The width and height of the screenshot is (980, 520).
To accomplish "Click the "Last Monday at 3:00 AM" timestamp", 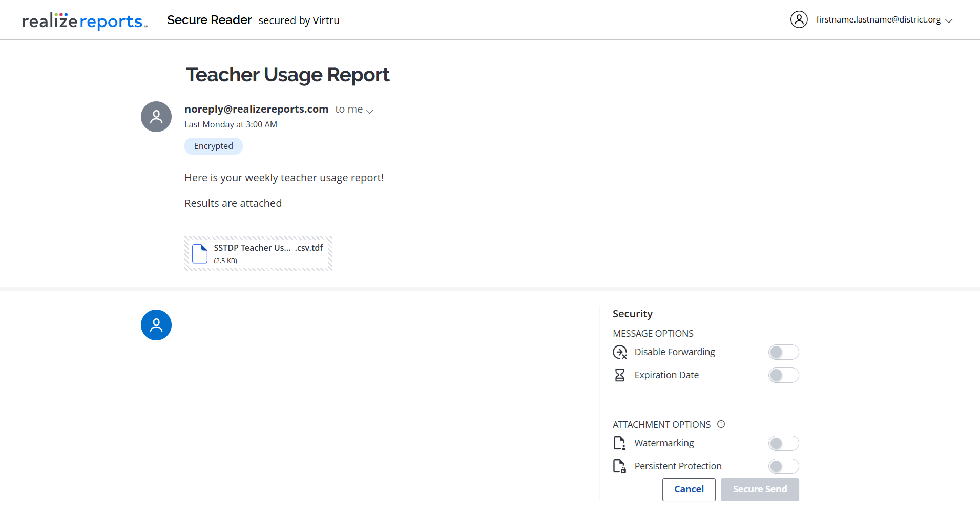I will point(231,124).
